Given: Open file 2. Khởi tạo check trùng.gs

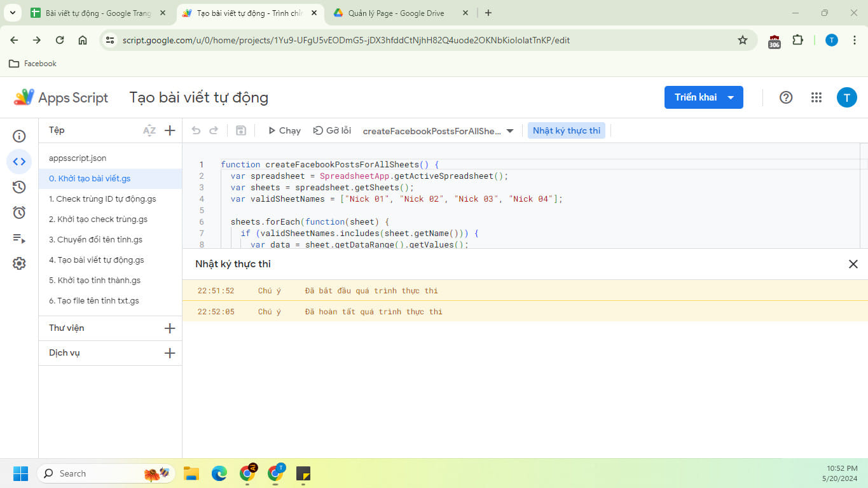Looking at the screenshot, I should 110,219.
